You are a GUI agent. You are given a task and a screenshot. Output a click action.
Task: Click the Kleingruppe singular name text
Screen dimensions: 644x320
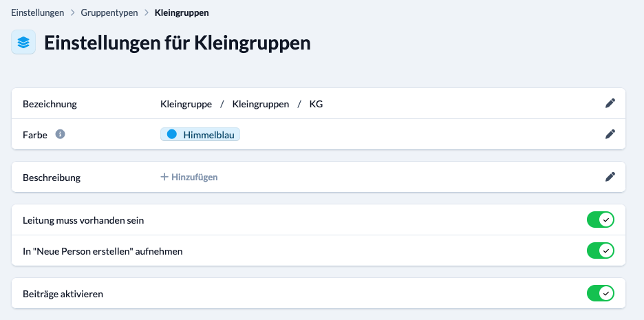coord(186,104)
